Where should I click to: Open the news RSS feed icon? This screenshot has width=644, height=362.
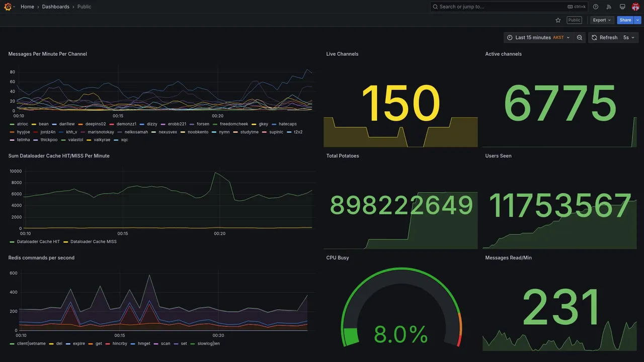(x=609, y=7)
